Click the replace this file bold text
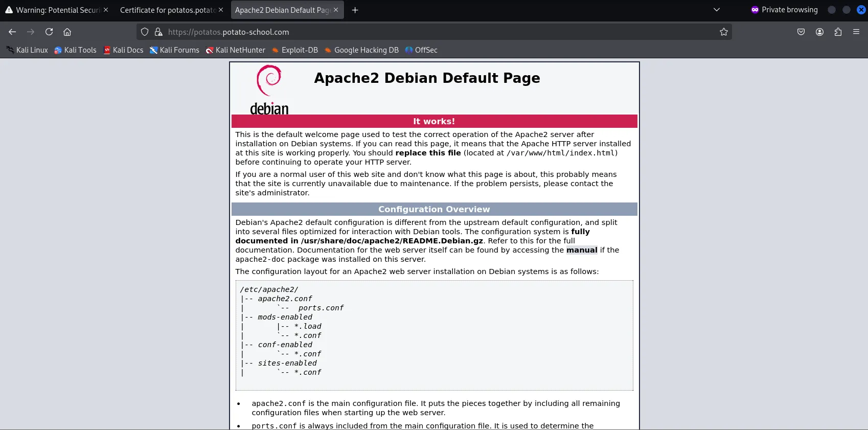Image resolution: width=868 pixels, height=430 pixels. [428, 153]
